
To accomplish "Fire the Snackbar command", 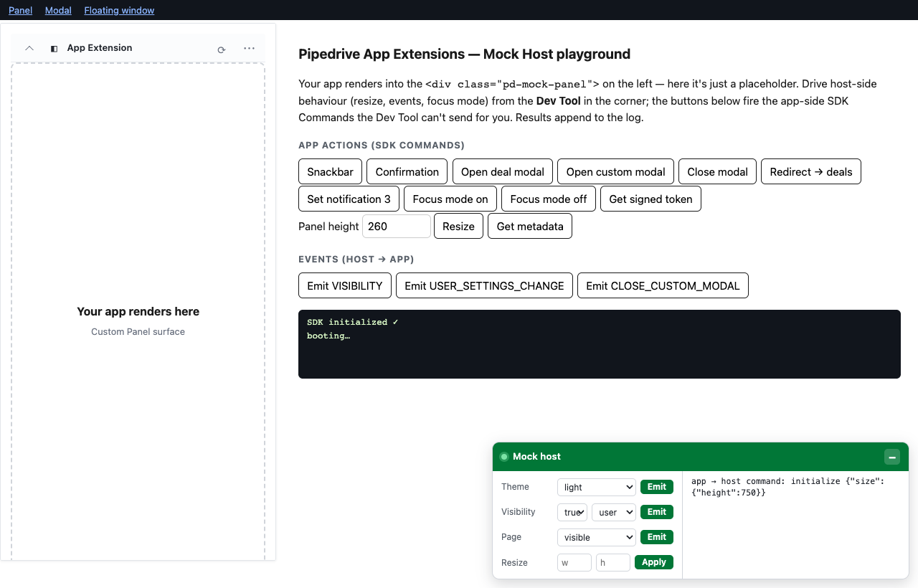I will point(330,172).
